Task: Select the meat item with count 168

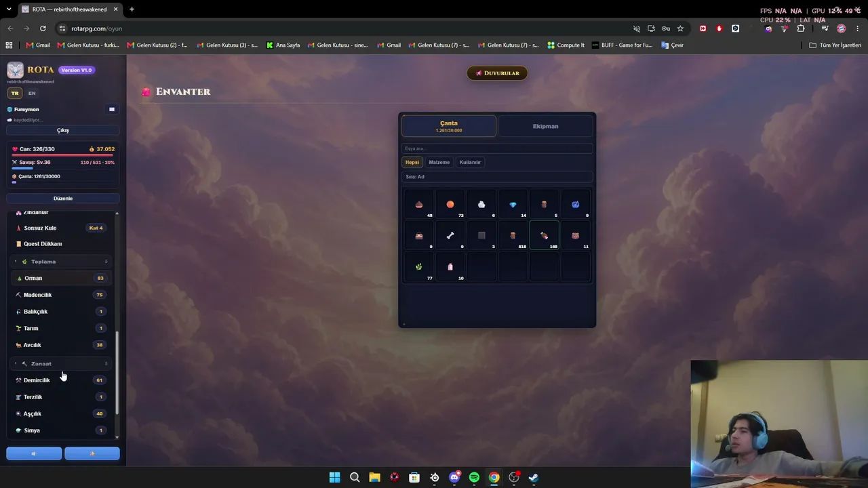Action: (544, 236)
